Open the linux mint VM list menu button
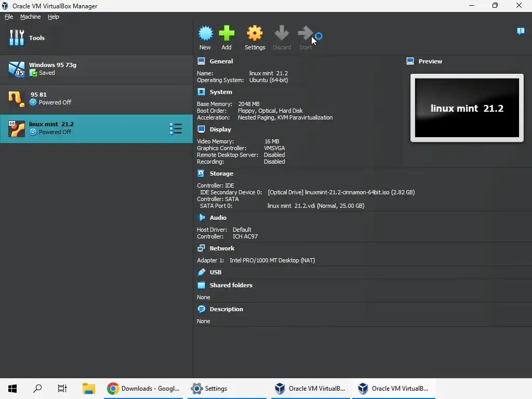 point(176,129)
